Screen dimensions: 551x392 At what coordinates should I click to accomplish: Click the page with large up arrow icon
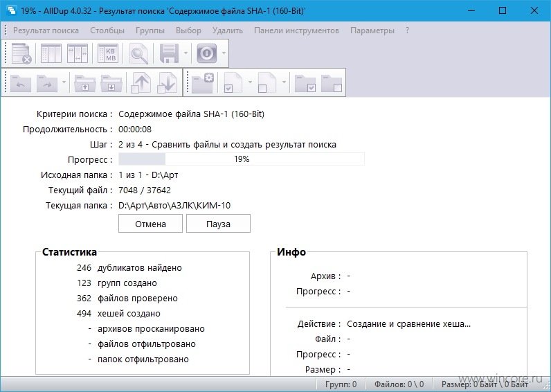coord(141,82)
